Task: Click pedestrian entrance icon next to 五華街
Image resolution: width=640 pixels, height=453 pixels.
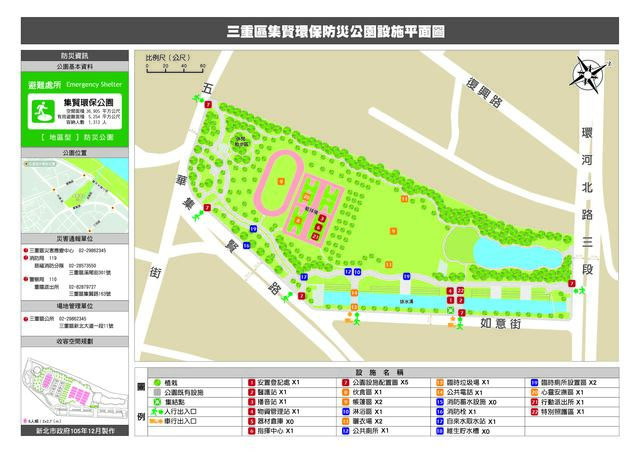Action: pyautogui.click(x=198, y=98)
